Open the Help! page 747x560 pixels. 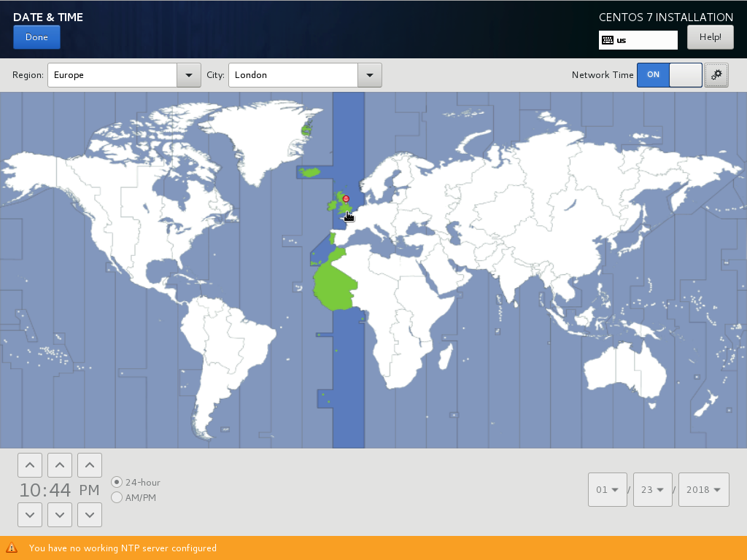coord(711,37)
